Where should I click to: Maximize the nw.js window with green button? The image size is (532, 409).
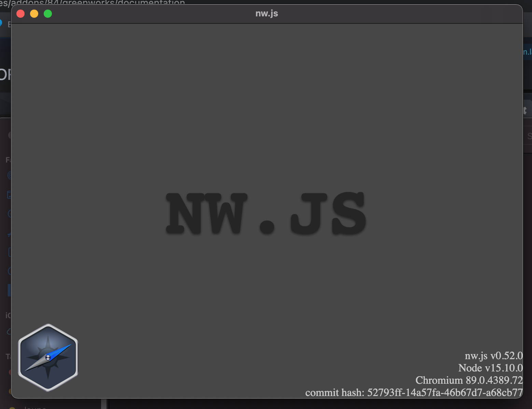tap(48, 14)
